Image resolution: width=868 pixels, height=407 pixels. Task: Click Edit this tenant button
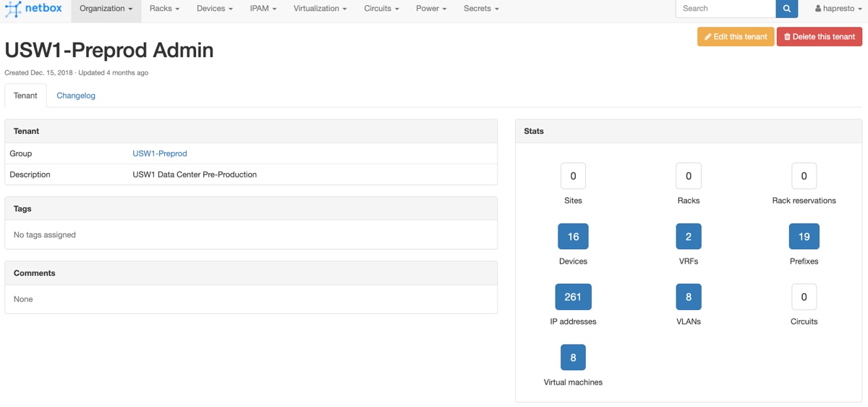point(735,37)
